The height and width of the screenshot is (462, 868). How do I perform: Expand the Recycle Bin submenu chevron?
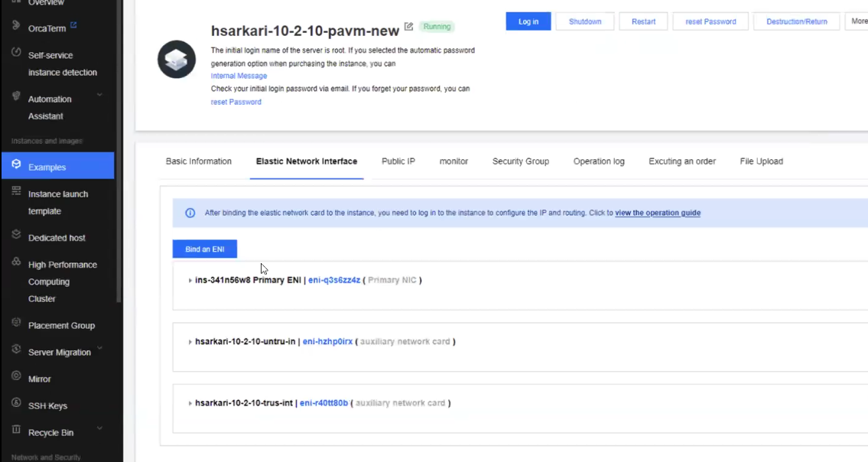(x=99, y=430)
